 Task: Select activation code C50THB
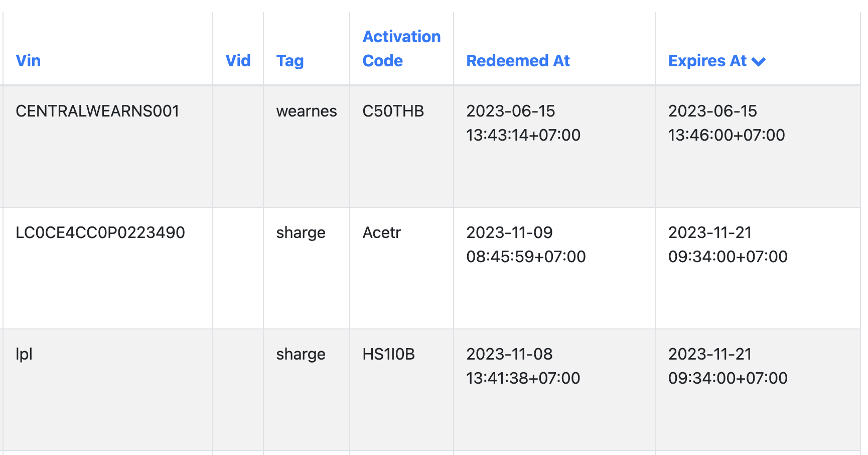tap(393, 111)
